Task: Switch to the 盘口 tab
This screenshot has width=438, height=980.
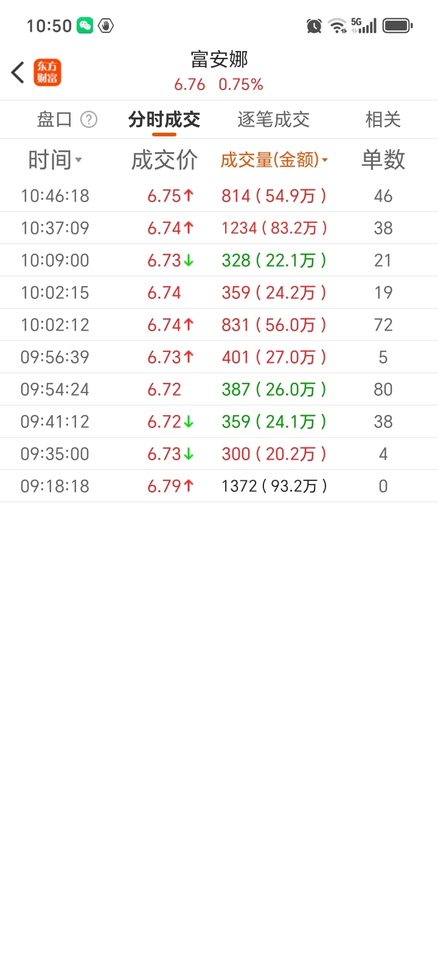Action: point(54,119)
